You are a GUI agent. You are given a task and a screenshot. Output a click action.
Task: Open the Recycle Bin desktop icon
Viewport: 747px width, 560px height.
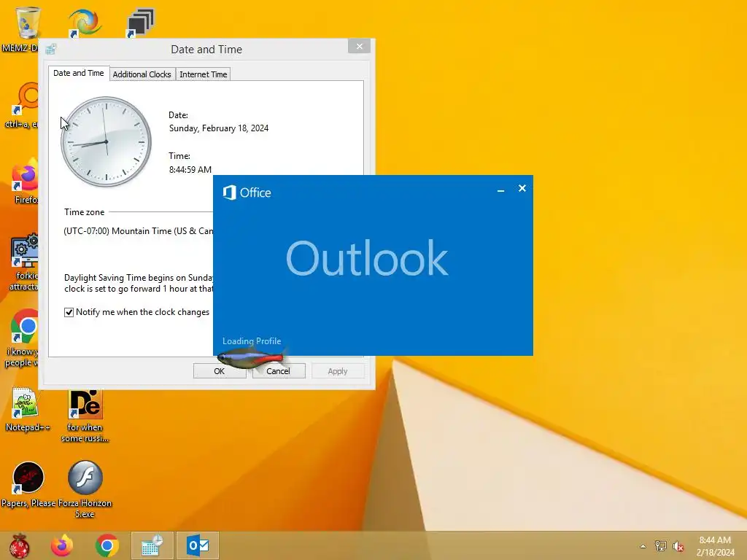tap(27, 23)
